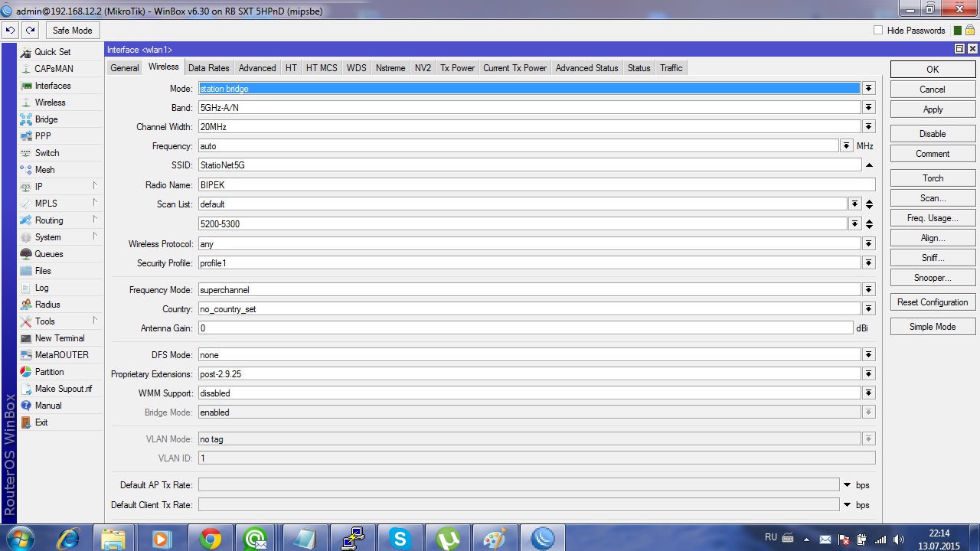Open the Country dropdown
This screenshot has height=551, width=980.
(868, 309)
